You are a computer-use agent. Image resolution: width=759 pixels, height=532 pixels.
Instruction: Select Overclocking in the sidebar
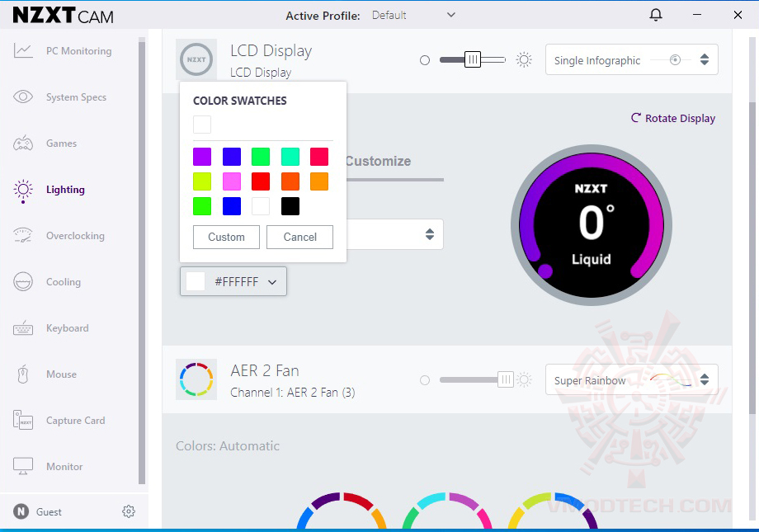pyautogui.click(x=75, y=236)
